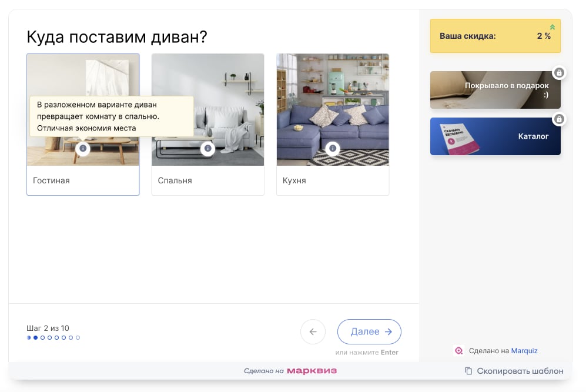Viewport: 586px width, 392px height.
Task: Click the info icon on the Спальня image
Action: pos(208,148)
